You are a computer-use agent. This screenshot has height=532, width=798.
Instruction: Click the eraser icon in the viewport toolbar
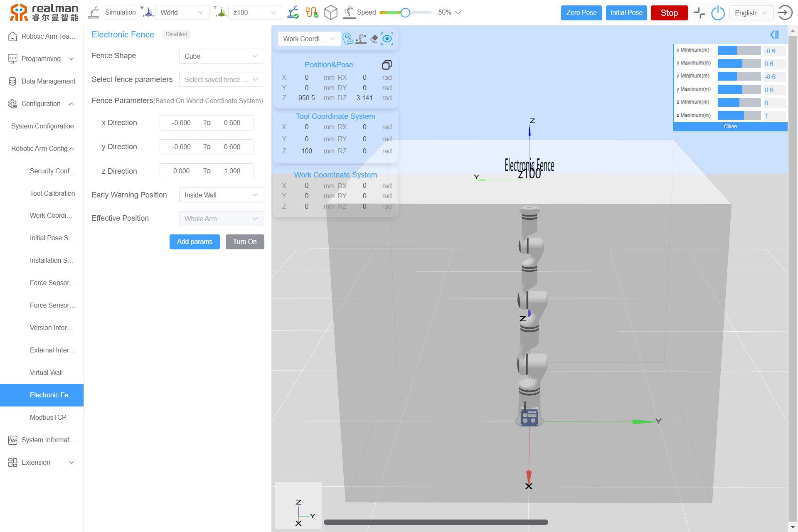coord(374,39)
